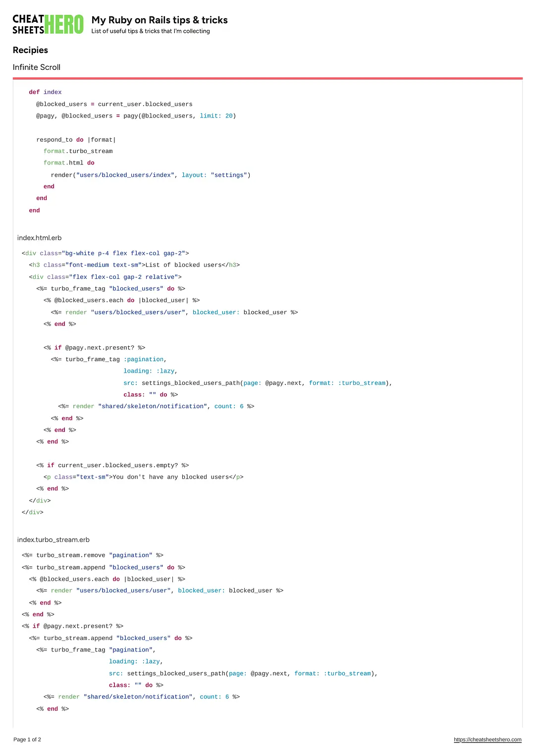Click the 'if current_user.blocked_users.empty?' line

coord(112,465)
